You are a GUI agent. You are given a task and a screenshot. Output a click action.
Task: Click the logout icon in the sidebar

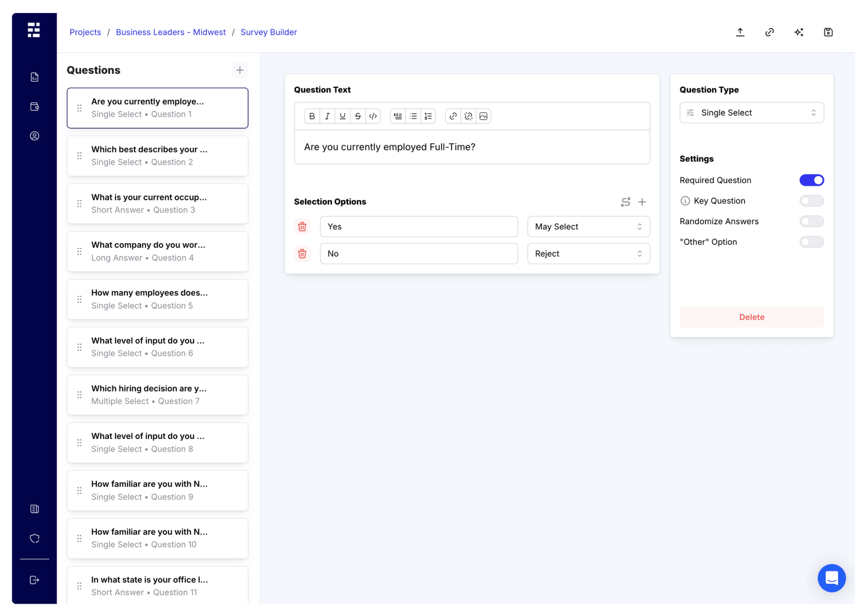pyautogui.click(x=35, y=580)
